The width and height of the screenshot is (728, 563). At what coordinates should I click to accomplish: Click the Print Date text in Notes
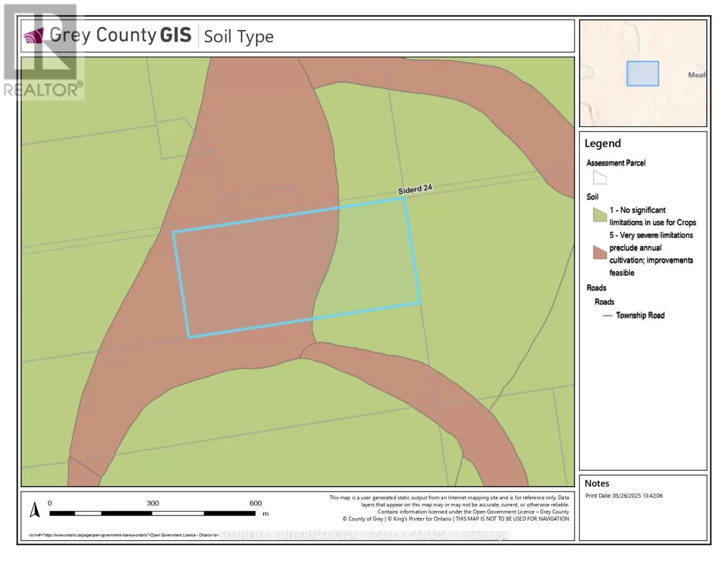tap(623, 496)
